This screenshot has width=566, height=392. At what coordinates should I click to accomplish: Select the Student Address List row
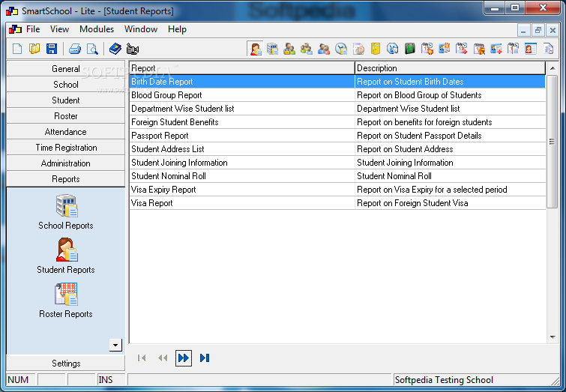[x=337, y=149]
